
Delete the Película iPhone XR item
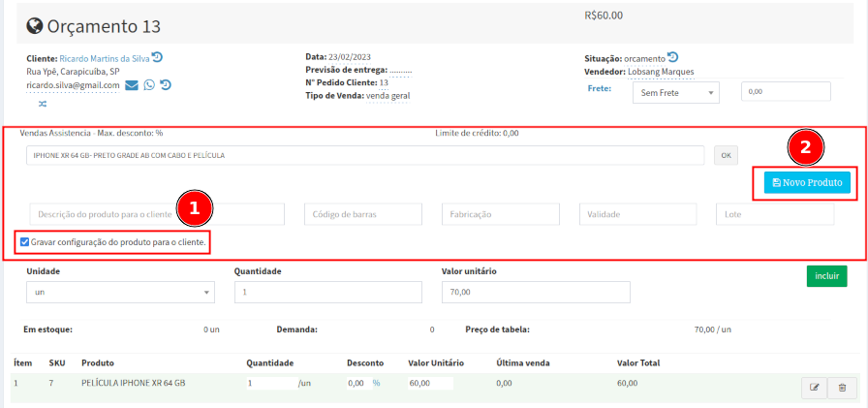842,388
